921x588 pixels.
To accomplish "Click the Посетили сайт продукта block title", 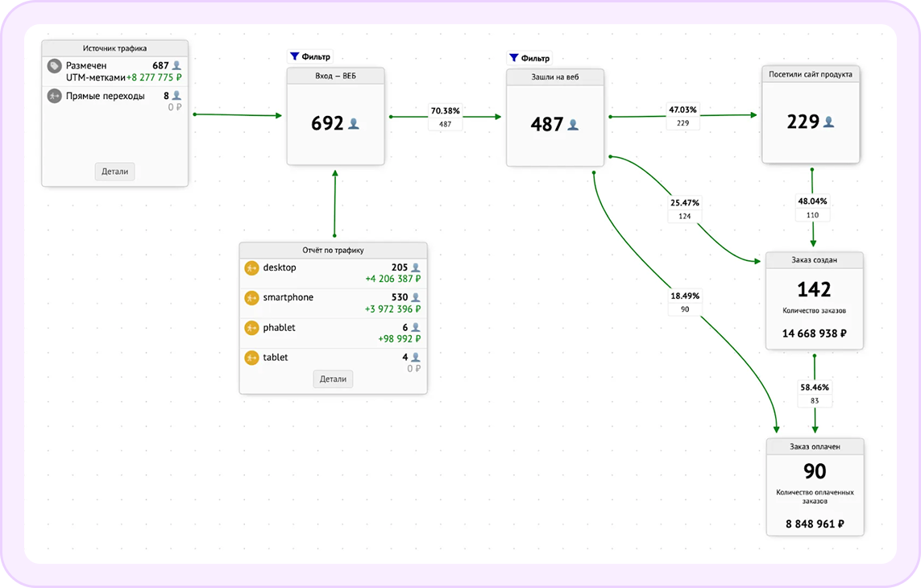I will tap(811, 74).
